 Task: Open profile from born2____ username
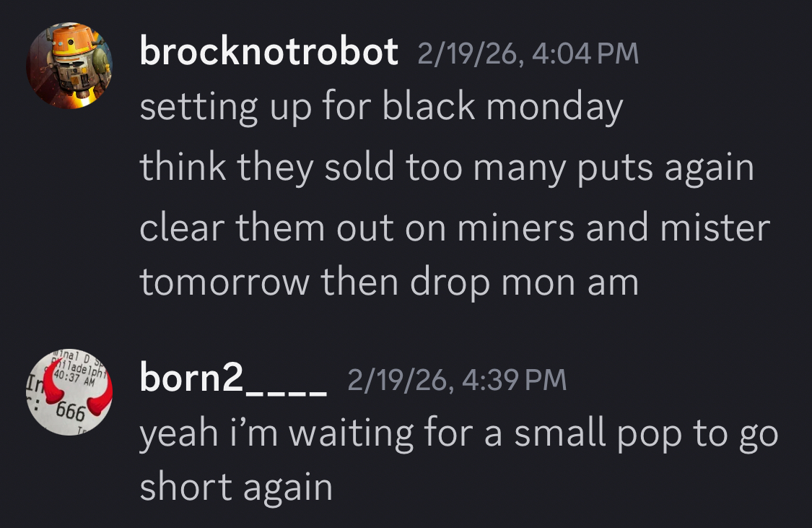point(234,380)
